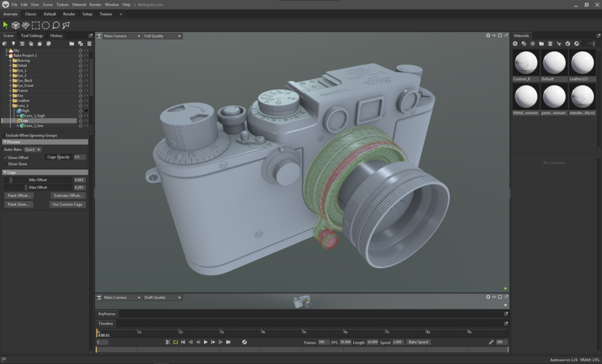Open the Render menu
The height and width of the screenshot is (364, 602).
(95, 5)
